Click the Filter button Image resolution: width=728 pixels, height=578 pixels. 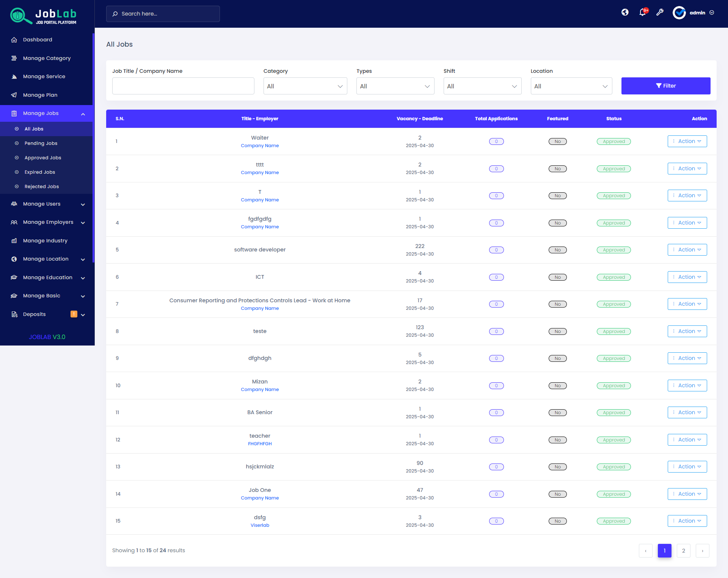point(666,86)
